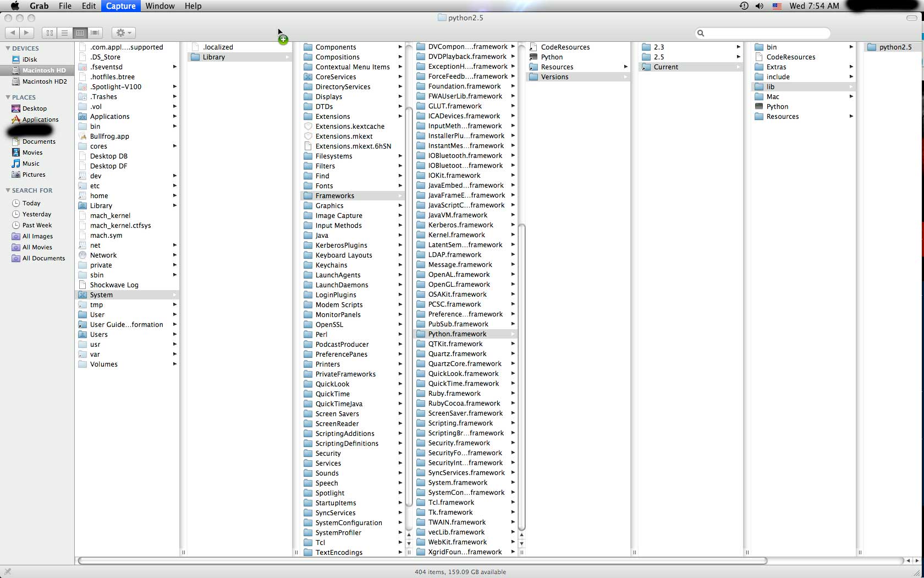Open the Time Machine menu bar icon
This screenshot has width=924, height=578.
tap(744, 6)
